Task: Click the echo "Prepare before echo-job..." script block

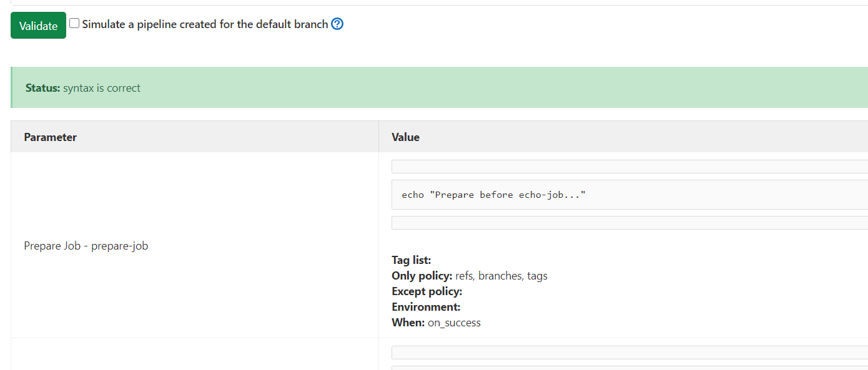Action: coord(629,195)
